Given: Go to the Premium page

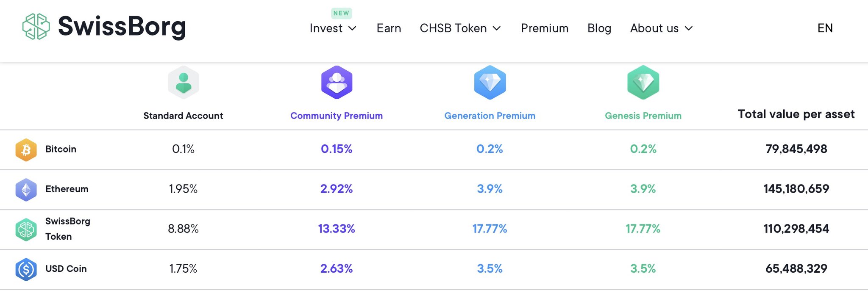Looking at the screenshot, I should pyautogui.click(x=545, y=28).
